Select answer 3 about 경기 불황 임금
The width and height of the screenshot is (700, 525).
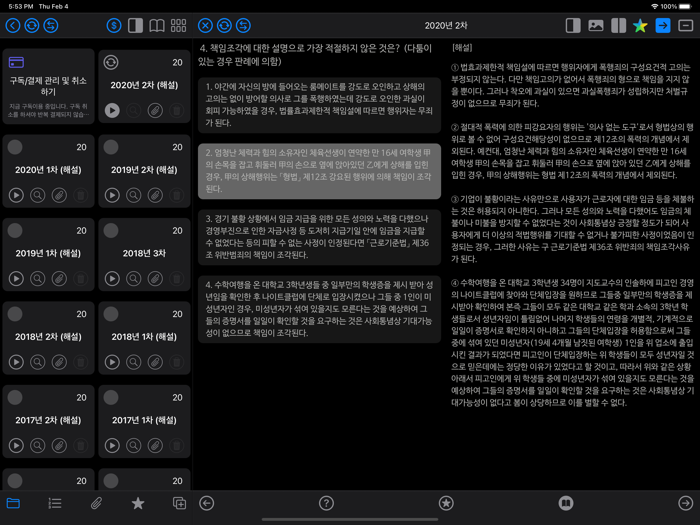coord(319,237)
